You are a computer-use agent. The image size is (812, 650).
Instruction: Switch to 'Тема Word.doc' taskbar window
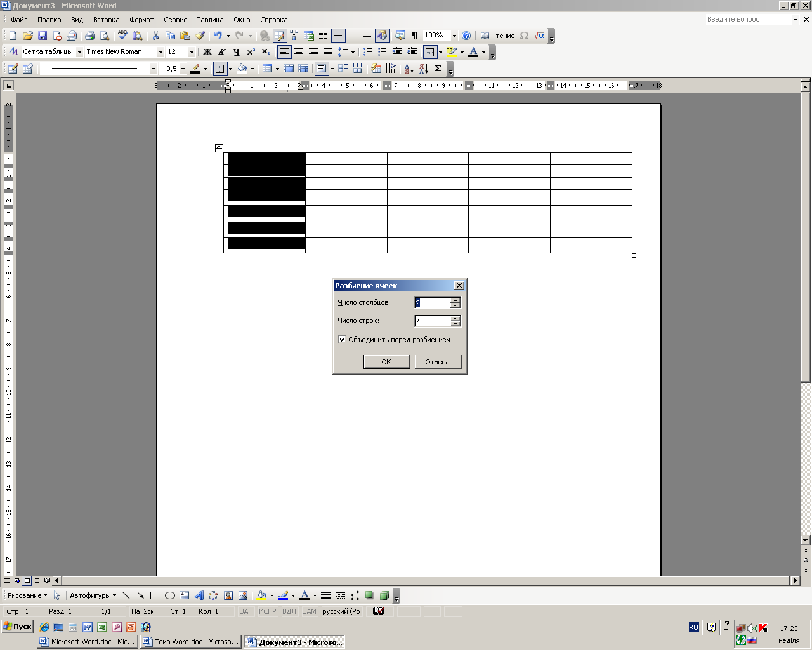tap(191, 642)
